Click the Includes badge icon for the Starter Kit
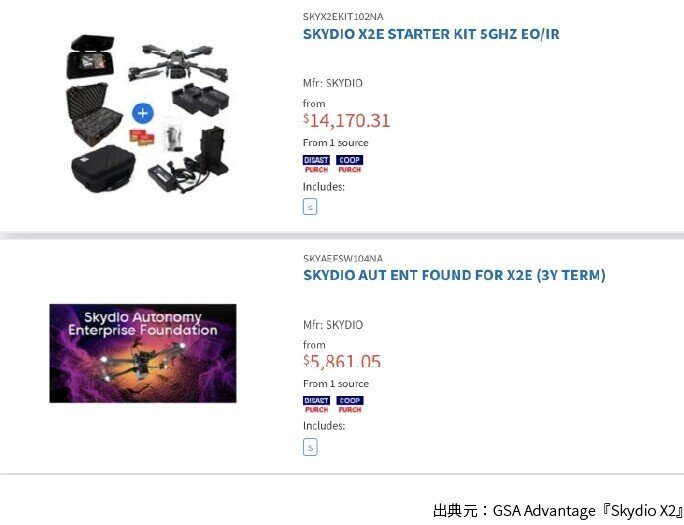 [310, 207]
